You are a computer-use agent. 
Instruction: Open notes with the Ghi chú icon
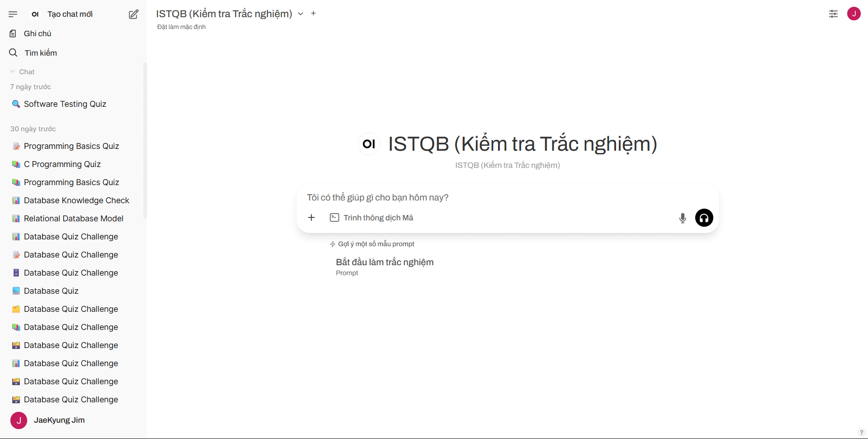click(13, 33)
